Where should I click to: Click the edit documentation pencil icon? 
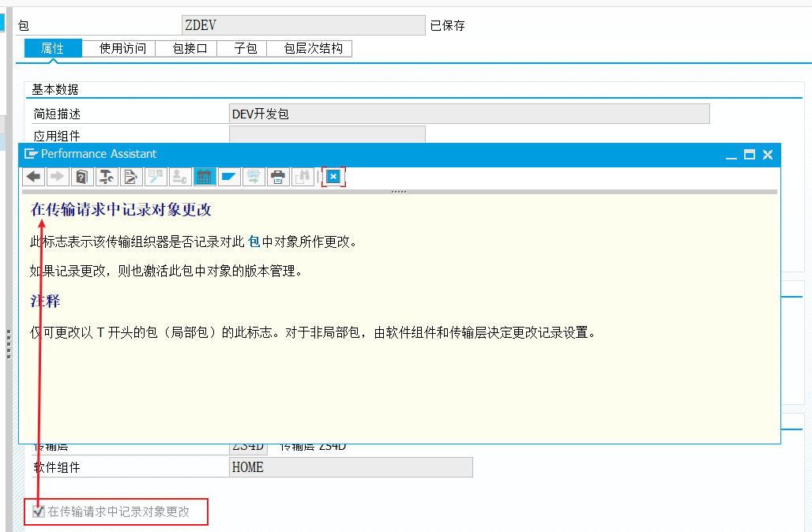point(130,177)
